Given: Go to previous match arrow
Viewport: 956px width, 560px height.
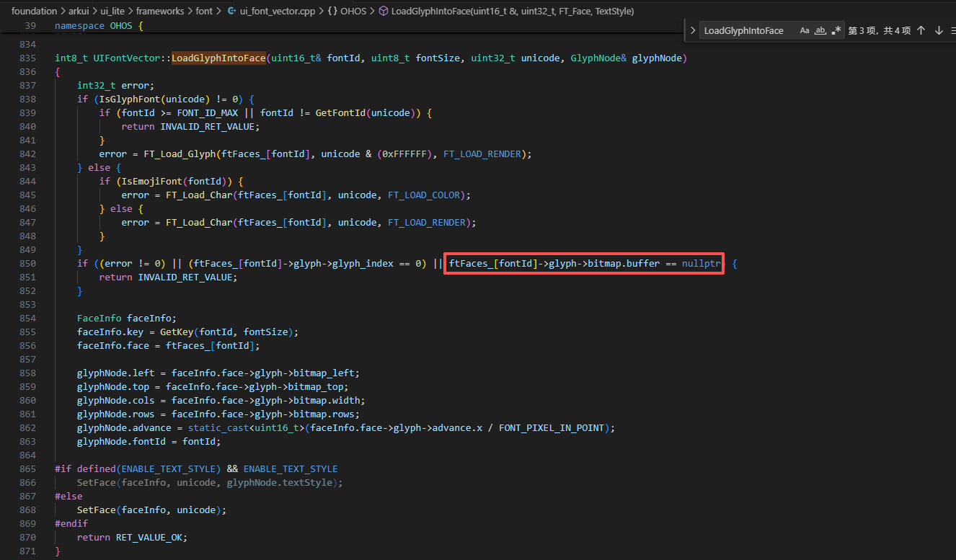Looking at the screenshot, I should point(921,30).
